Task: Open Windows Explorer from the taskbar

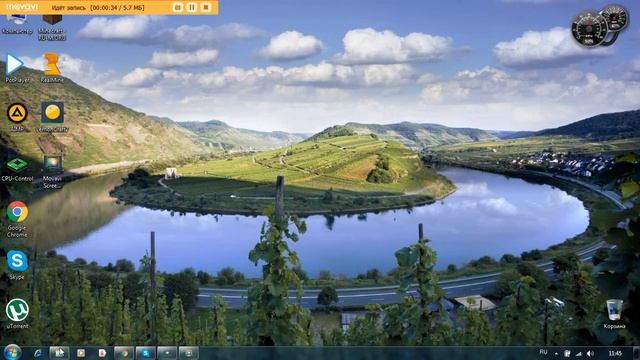Action: (59, 353)
